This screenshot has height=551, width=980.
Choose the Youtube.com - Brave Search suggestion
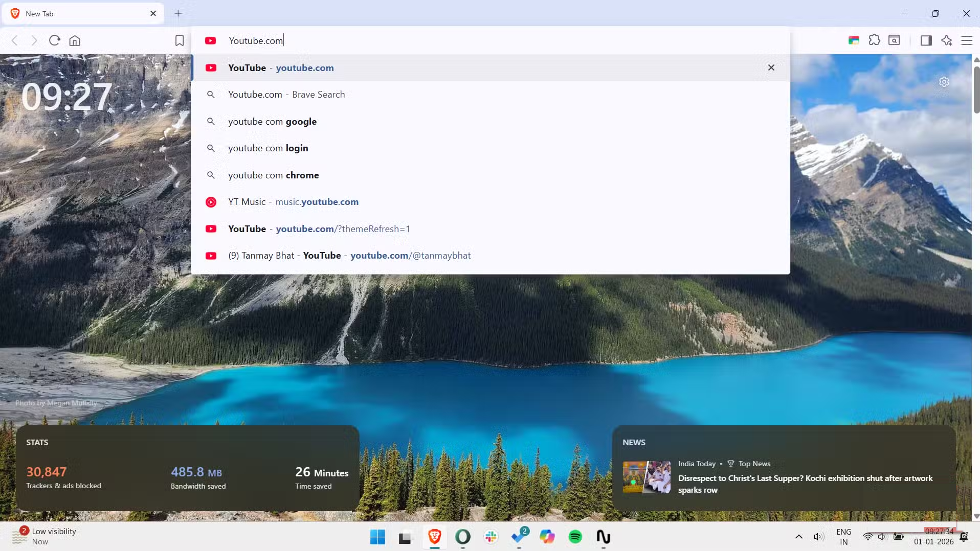click(x=490, y=95)
